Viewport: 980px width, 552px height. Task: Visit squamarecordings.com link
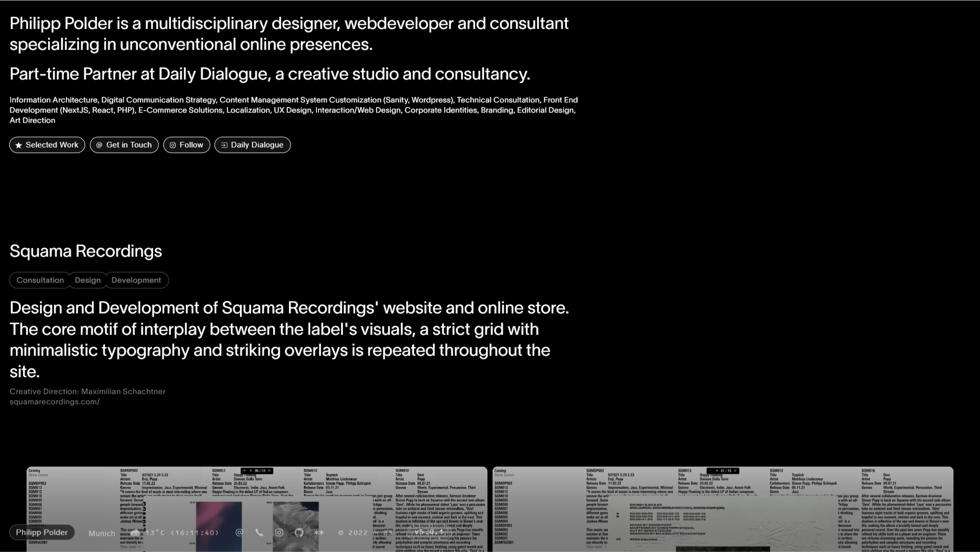[x=55, y=402]
